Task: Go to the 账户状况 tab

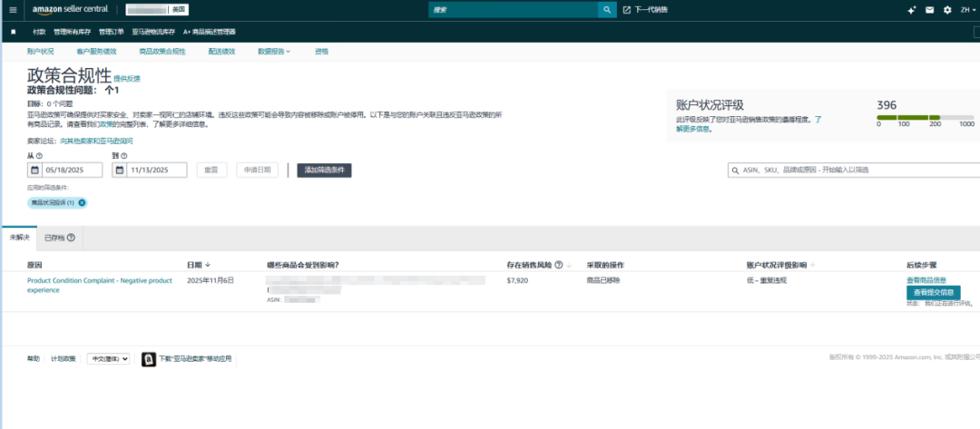Action: pyautogui.click(x=41, y=51)
